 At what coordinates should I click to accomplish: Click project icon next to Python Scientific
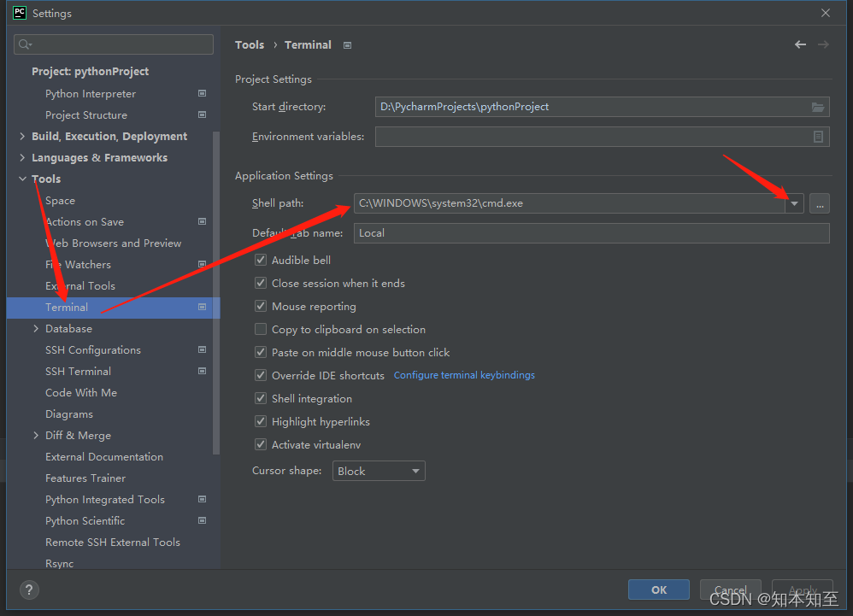(203, 520)
